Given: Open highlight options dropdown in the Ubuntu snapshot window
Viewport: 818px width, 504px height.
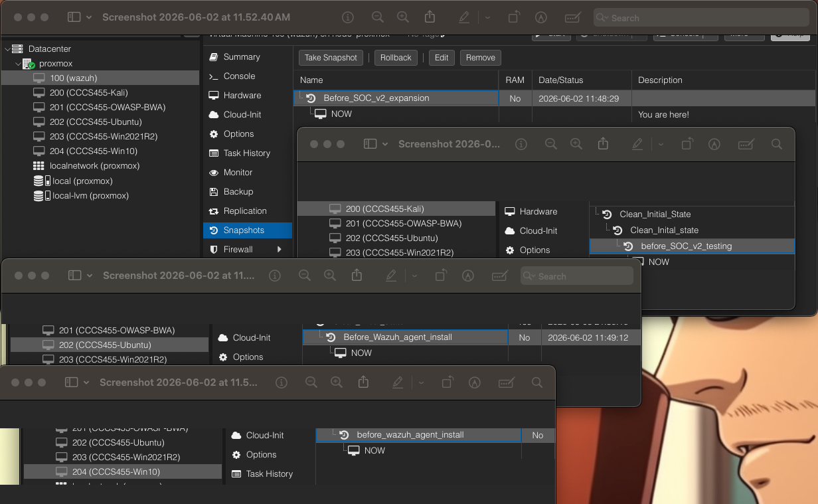Looking at the screenshot, I should [x=414, y=276].
